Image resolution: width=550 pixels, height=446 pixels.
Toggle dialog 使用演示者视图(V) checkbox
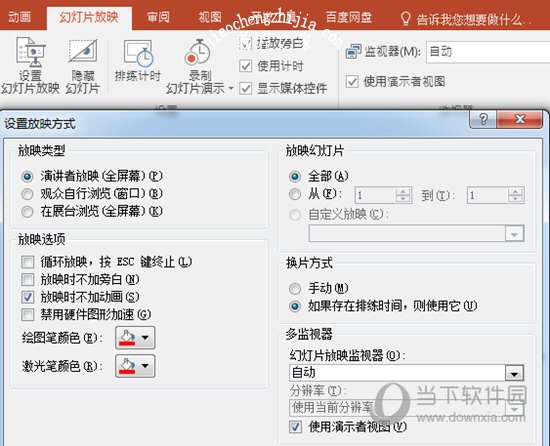click(x=295, y=427)
